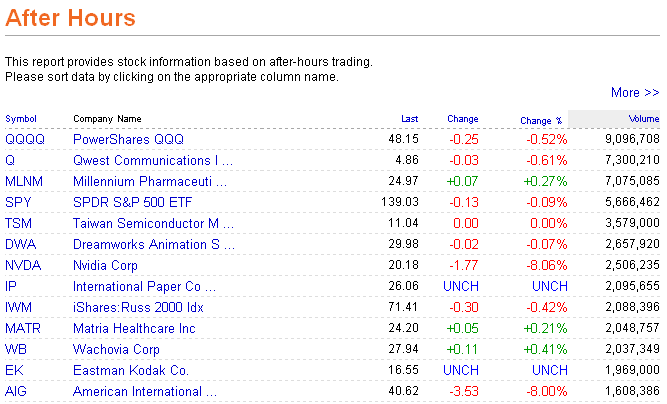667x404 pixels.
Task: Sort table by Symbol column
Action: (x=21, y=119)
